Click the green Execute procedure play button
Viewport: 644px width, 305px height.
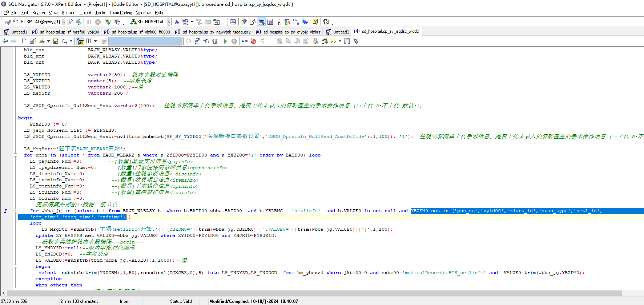click(x=225, y=41)
